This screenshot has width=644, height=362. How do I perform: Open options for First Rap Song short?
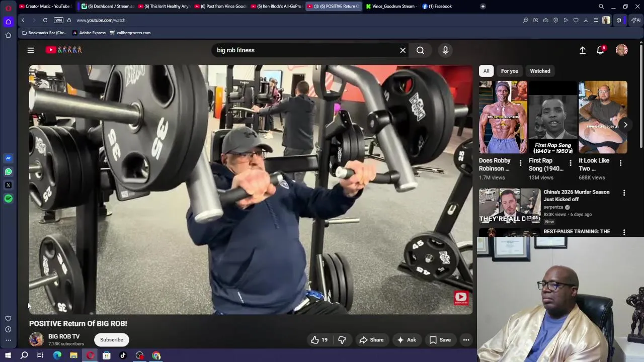[x=570, y=163]
